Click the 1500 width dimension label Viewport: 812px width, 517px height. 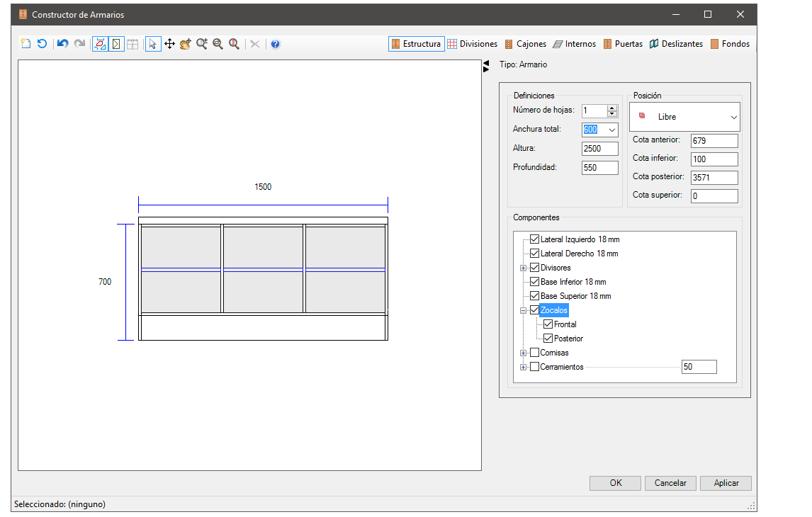[x=263, y=187]
